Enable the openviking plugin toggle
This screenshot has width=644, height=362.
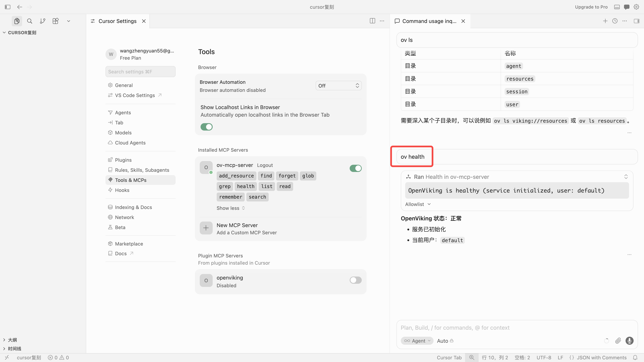356,280
